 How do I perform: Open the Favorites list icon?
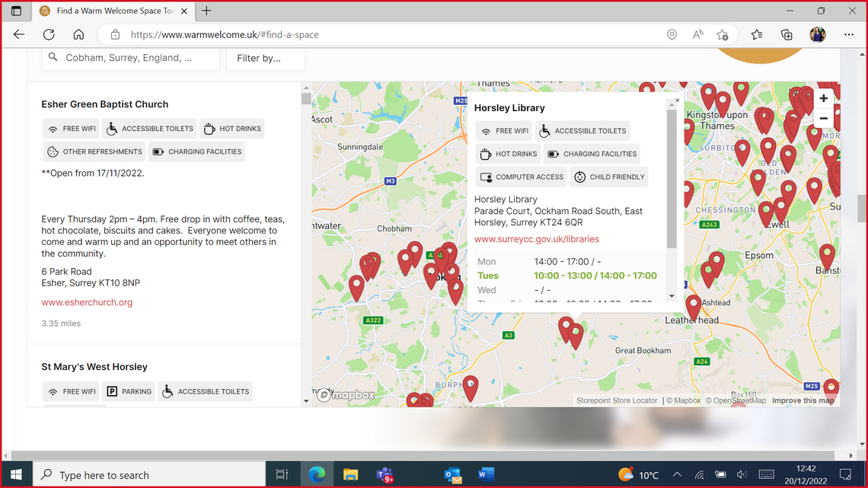tap(757, 35)
